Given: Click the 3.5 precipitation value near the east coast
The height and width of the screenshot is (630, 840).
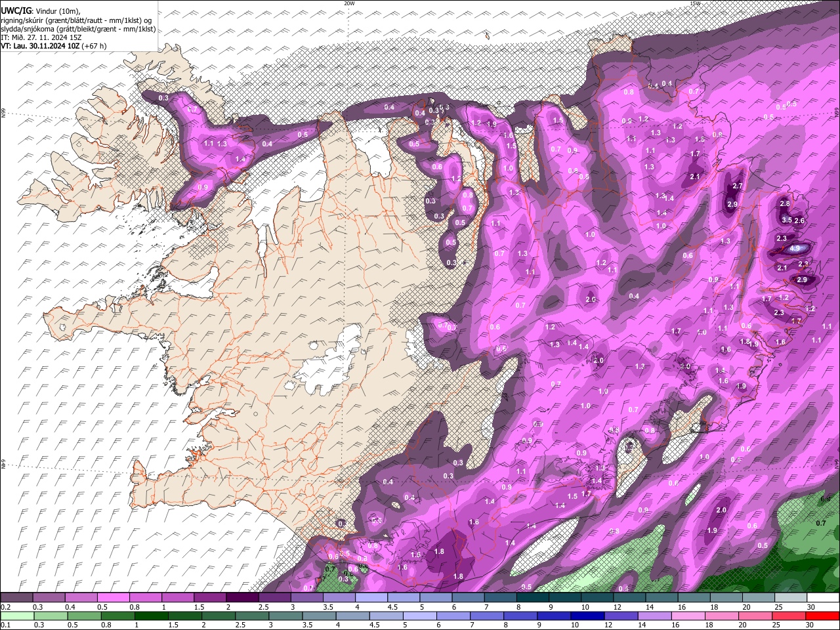Looking at the screenshot, I should [787, 220].
